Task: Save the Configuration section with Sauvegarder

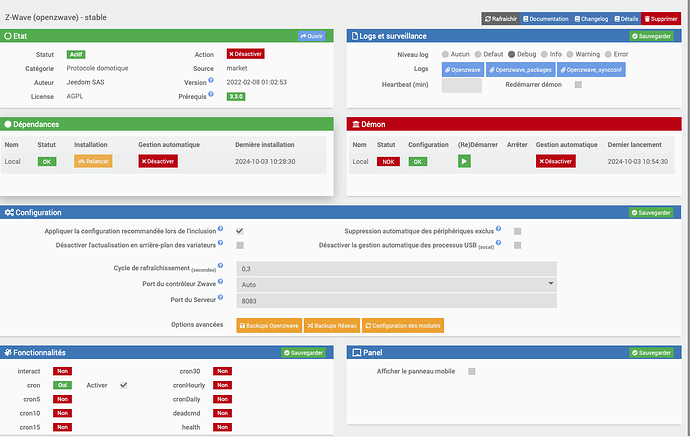Action: 651,213
